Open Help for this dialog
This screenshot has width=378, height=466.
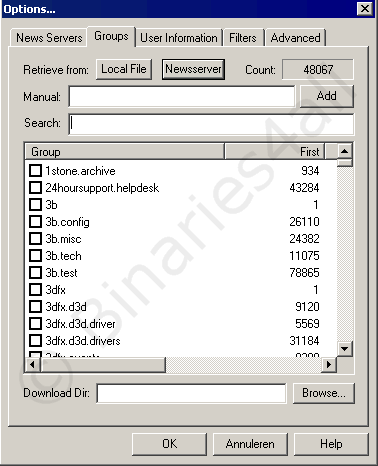331,444
